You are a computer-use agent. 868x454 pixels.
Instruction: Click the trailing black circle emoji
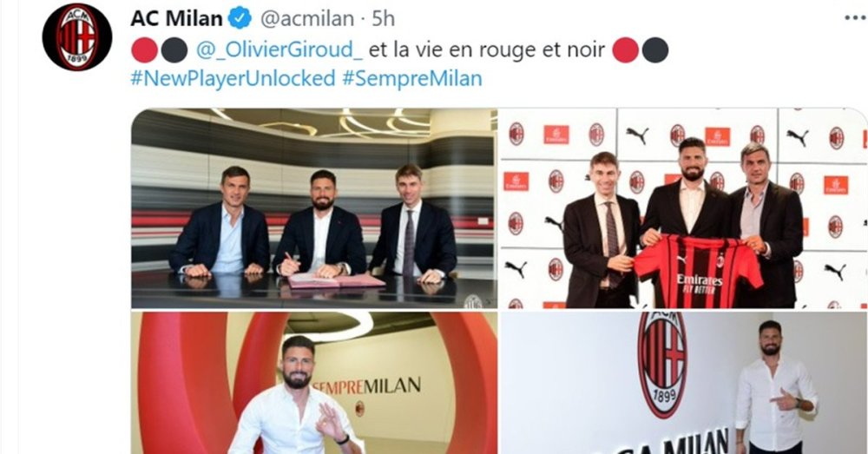655,50
